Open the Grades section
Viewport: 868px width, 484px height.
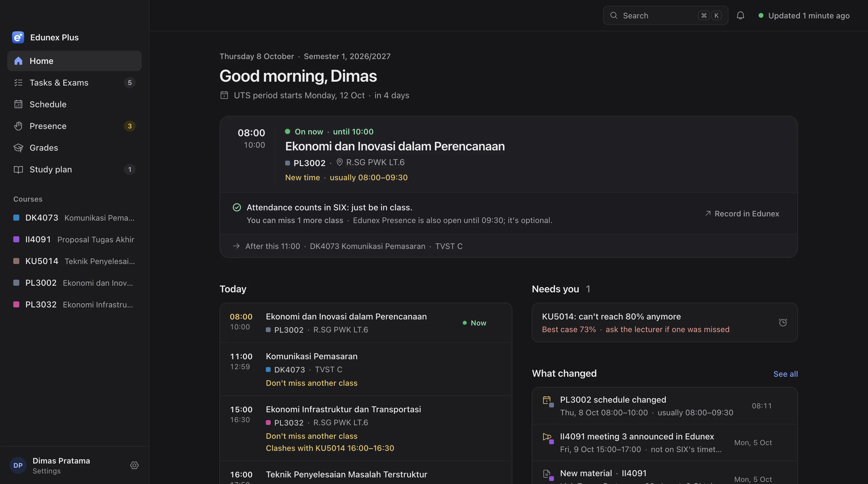[74, 148]
